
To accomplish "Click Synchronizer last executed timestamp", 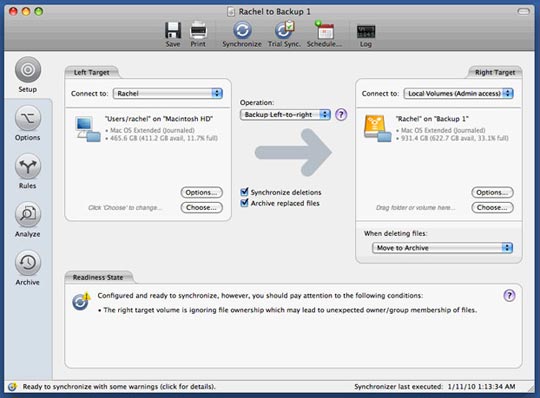I will [x=435, y=387].
